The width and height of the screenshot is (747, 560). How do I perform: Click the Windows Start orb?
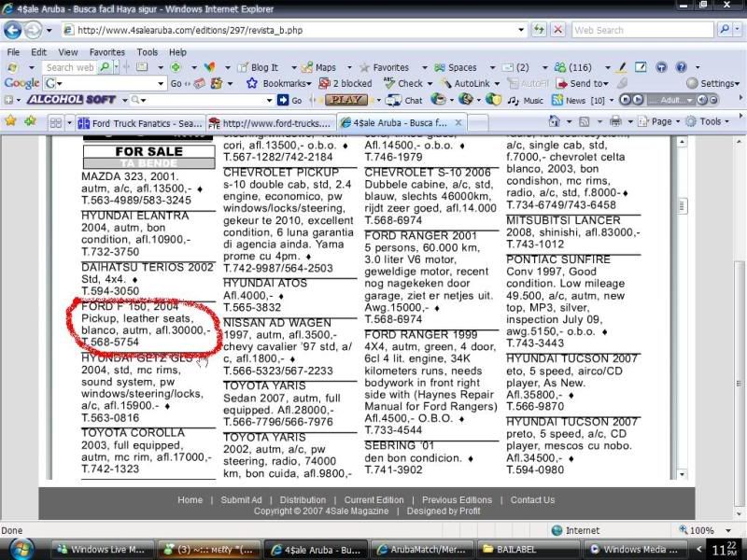point(21,550)
